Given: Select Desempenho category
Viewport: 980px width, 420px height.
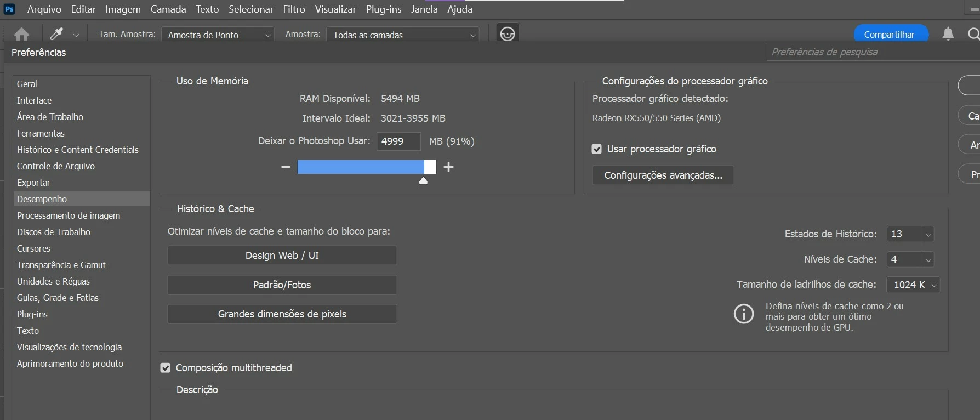Looking at the screenshot, I should coord(82,199).
